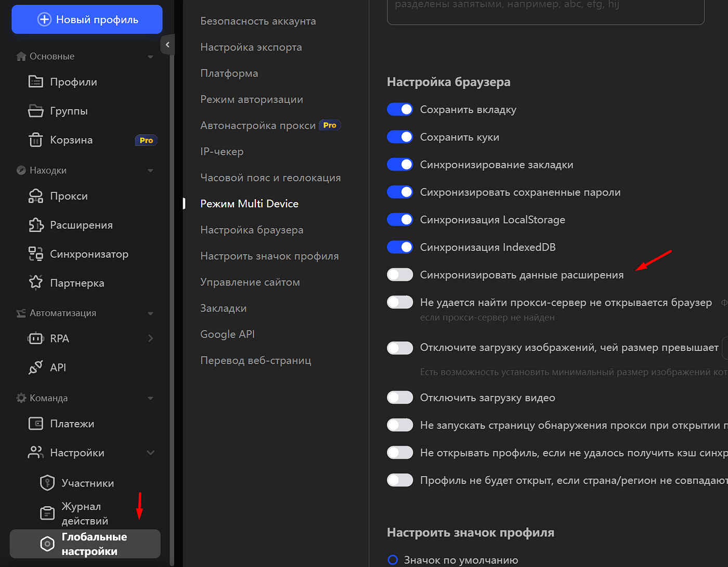Open Безопасность аккаунта settings section
728x567 pixels.
pos(258,21)
